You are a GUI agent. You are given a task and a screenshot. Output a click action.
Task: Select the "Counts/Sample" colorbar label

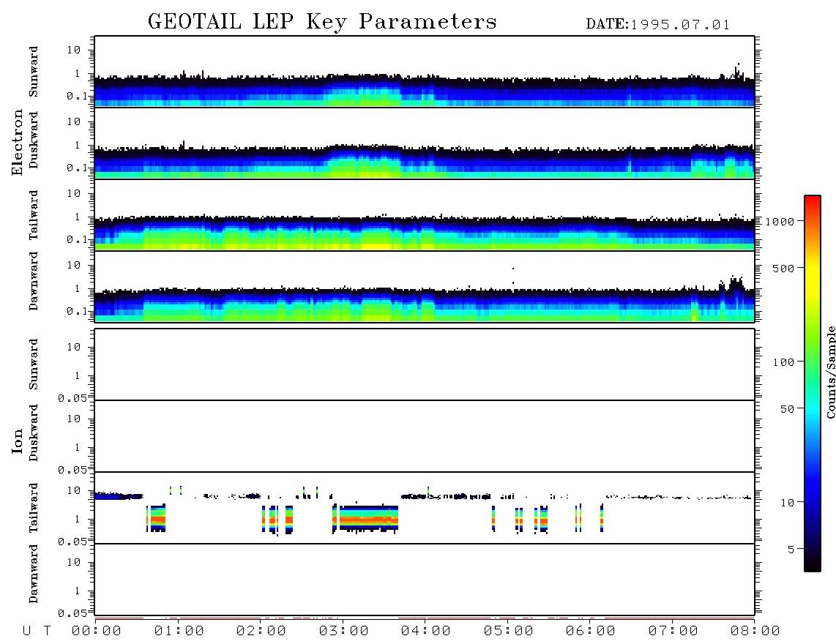[x=831, y=372]
